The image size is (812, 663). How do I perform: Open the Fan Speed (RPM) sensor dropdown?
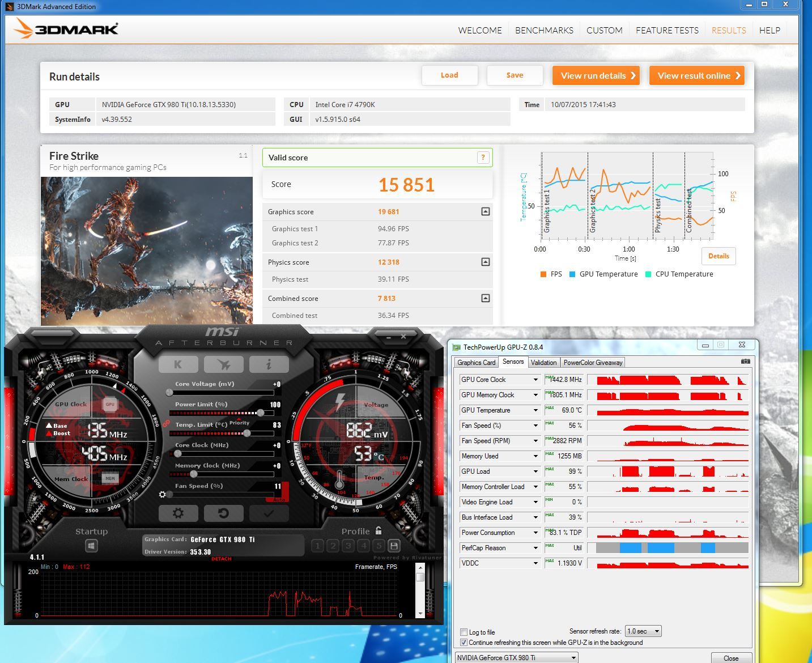coord(535,441)
